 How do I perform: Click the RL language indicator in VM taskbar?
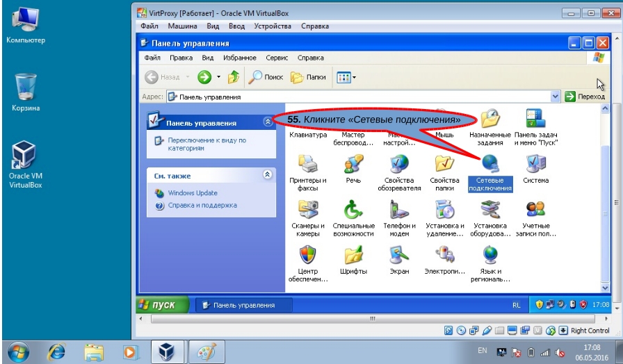516,305
